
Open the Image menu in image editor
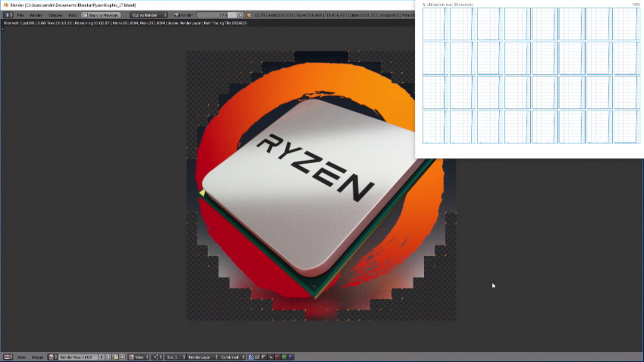coord(37,357)
